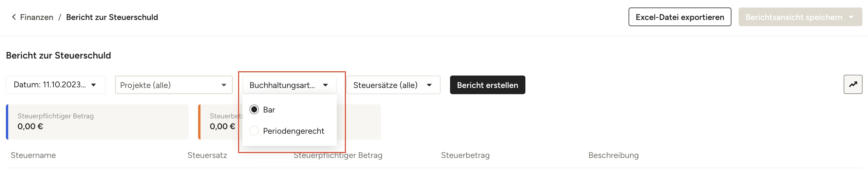Screen dimensions: 868x189
Task: Click the Steuersätze dropdown caret arrow
Action: [x=429, y=85]
